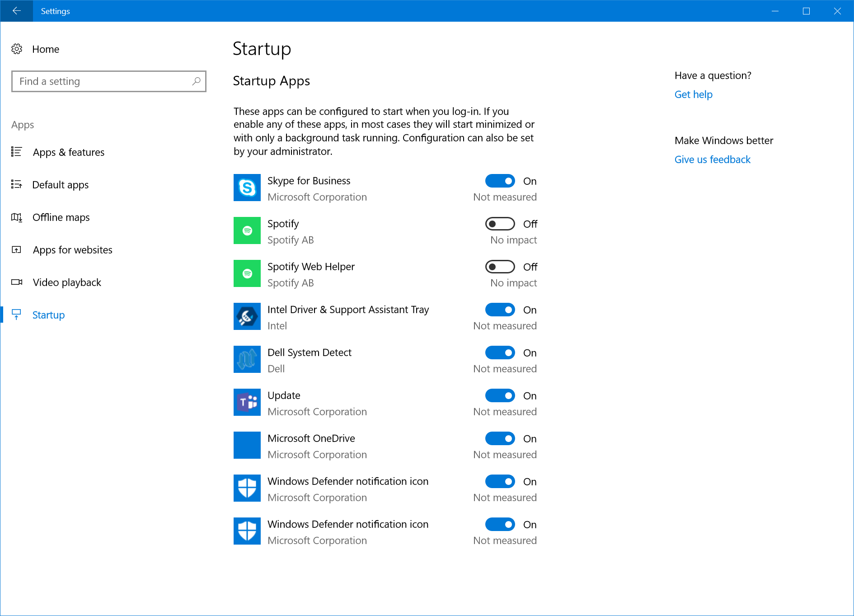The width and height of the screenshot is (854, 616).
Task: Enable the Spotify startup toggle
Action: 500,224
